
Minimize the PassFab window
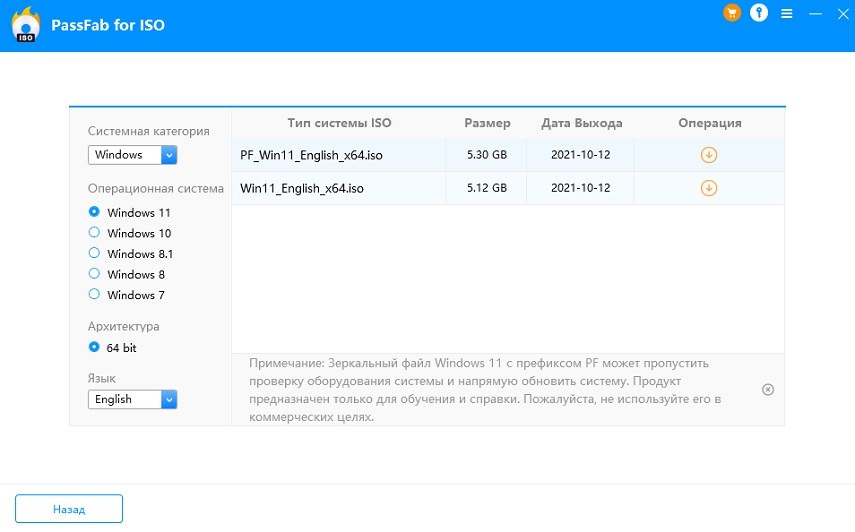(x=815, y=14)
